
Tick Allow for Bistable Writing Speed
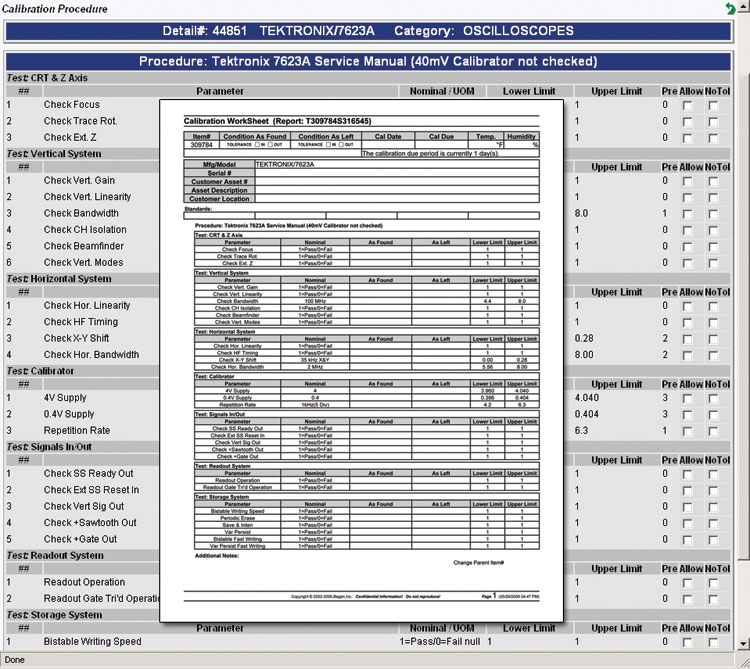click(687, 642)
